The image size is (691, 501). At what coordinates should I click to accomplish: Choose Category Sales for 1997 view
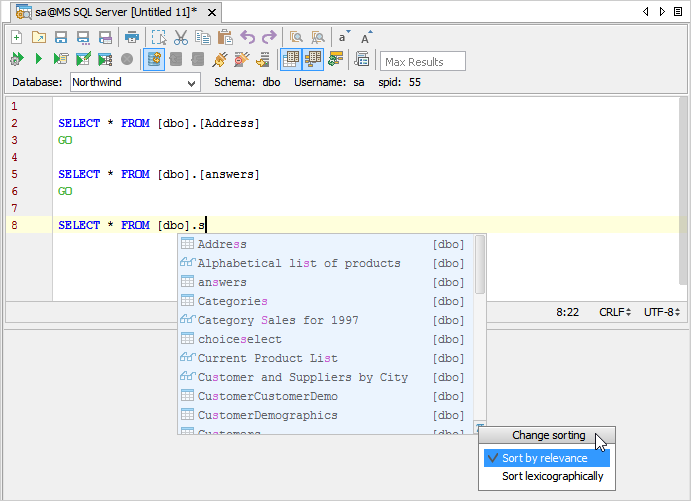(x=326, y=320)
